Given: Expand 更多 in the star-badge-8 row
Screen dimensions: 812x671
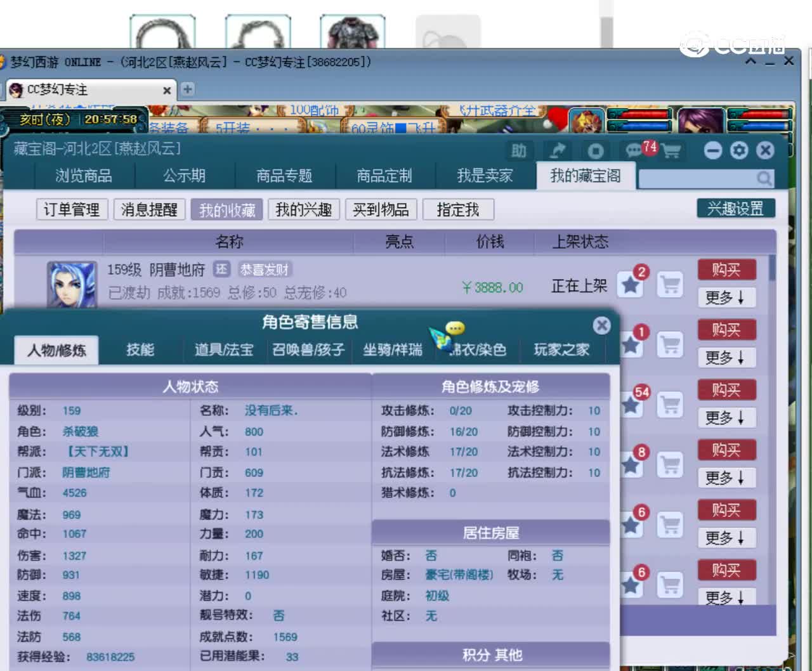Looking at the screenshot, I should (726, 478).
